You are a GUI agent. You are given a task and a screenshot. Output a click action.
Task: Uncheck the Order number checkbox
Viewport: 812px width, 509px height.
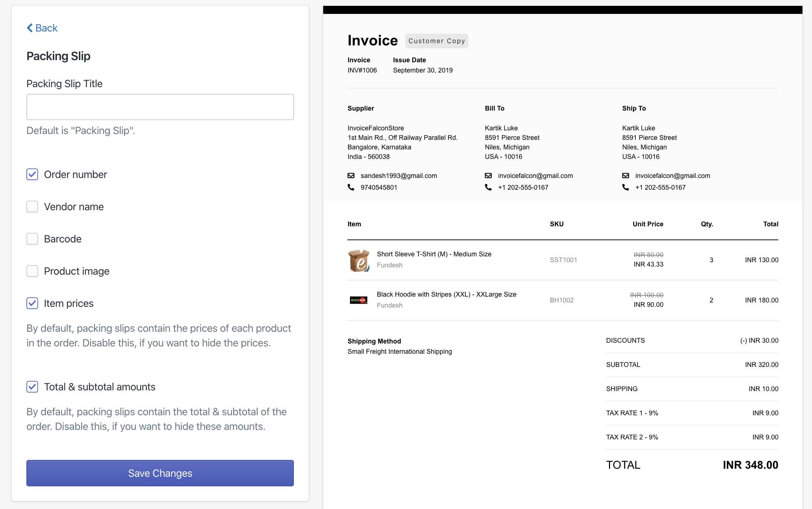pyautogui.click(x=32, y=174)
